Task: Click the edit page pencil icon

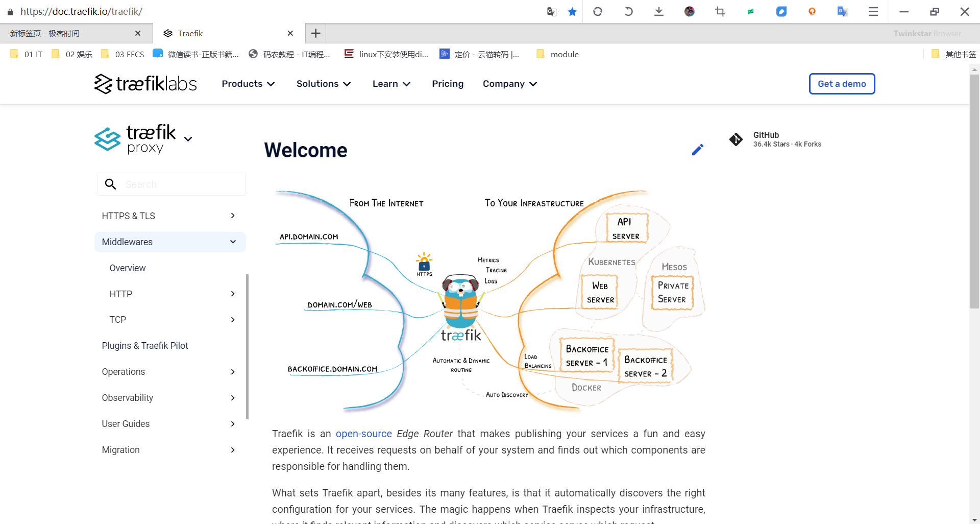Action: point(698,150)
